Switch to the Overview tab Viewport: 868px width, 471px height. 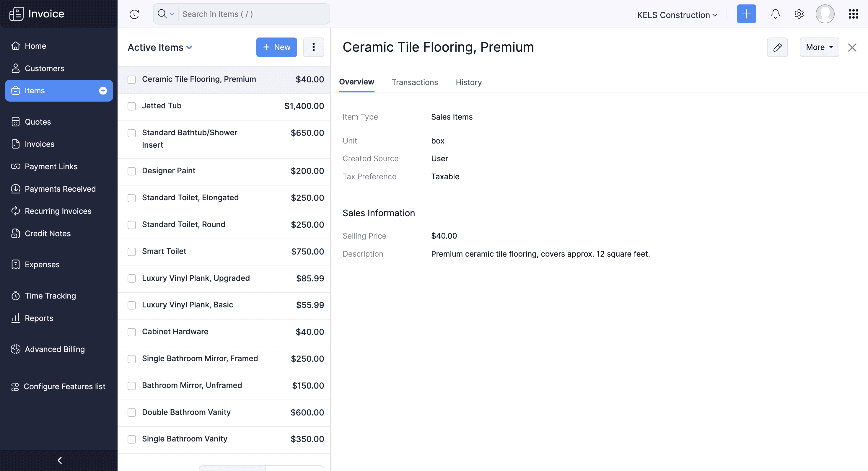pos(356,82)
